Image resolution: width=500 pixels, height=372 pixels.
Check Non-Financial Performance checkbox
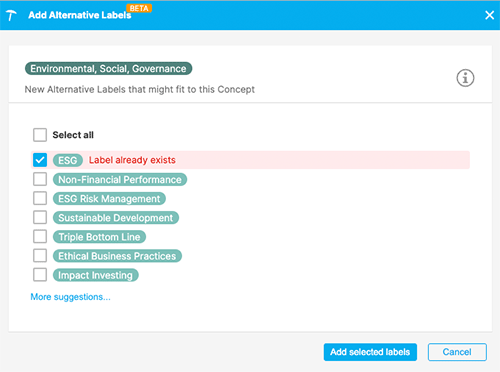[x=40, y=179]
